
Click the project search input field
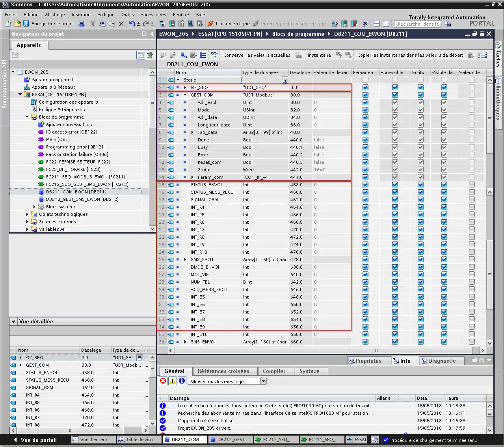pos(417,24)
